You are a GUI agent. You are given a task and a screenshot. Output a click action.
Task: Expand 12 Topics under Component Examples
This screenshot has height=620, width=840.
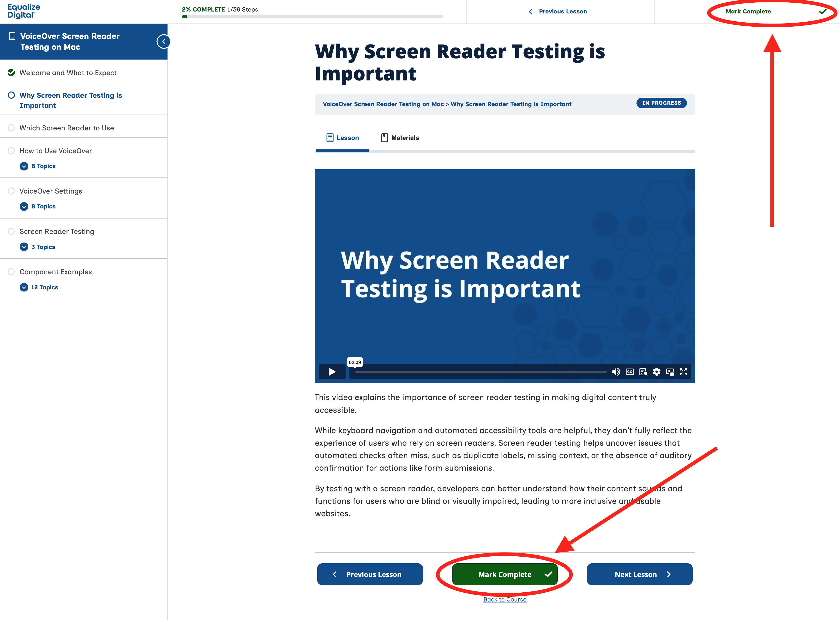(x=24, y=287)
